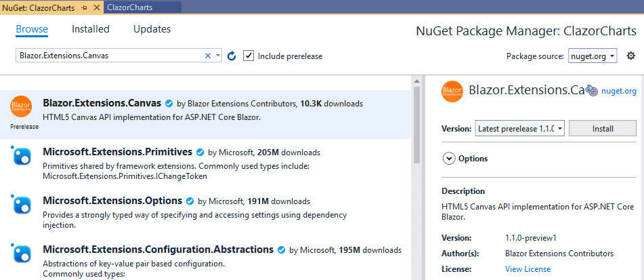Open the View License link
This screenshot has width=644, height=280.
[528, 268]
